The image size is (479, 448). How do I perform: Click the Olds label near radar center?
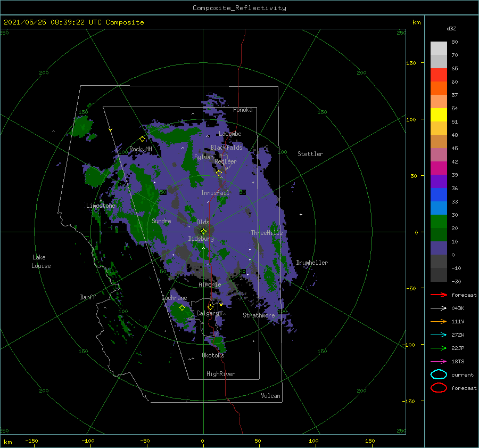(203, 222)
